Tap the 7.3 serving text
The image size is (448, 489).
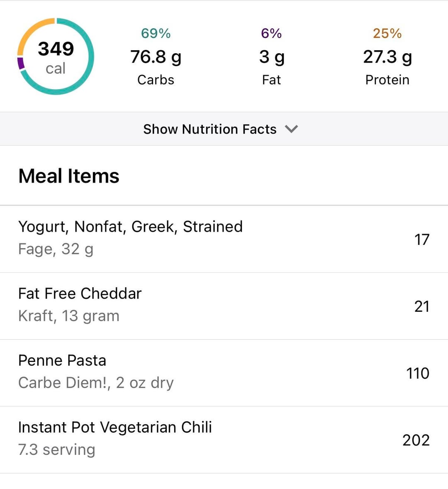(56, 450)
